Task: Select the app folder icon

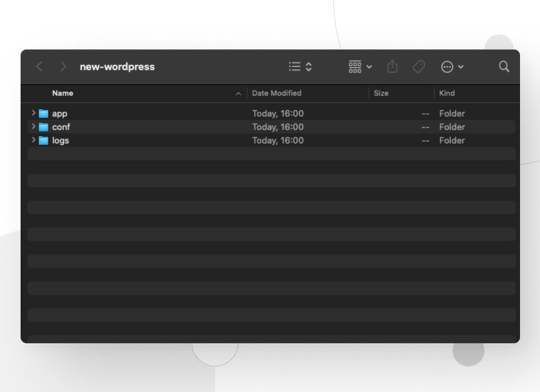Action: [x=44, y=114]
